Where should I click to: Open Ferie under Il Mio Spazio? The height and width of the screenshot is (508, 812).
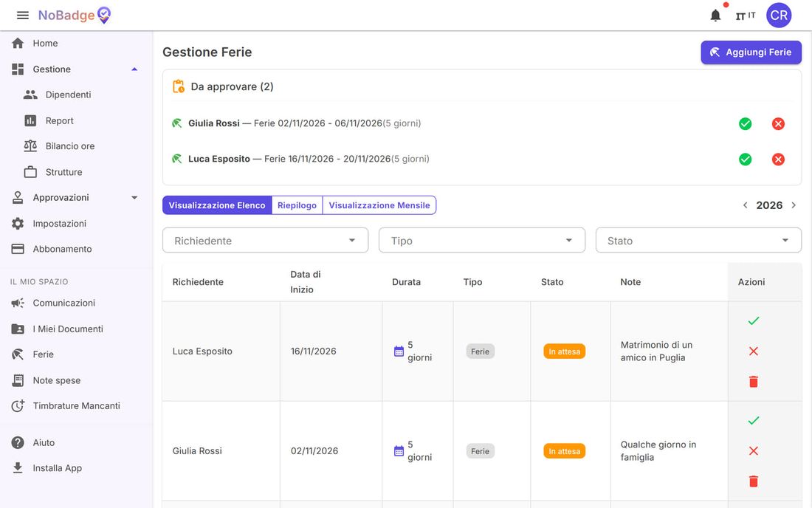tap(76, 354)
